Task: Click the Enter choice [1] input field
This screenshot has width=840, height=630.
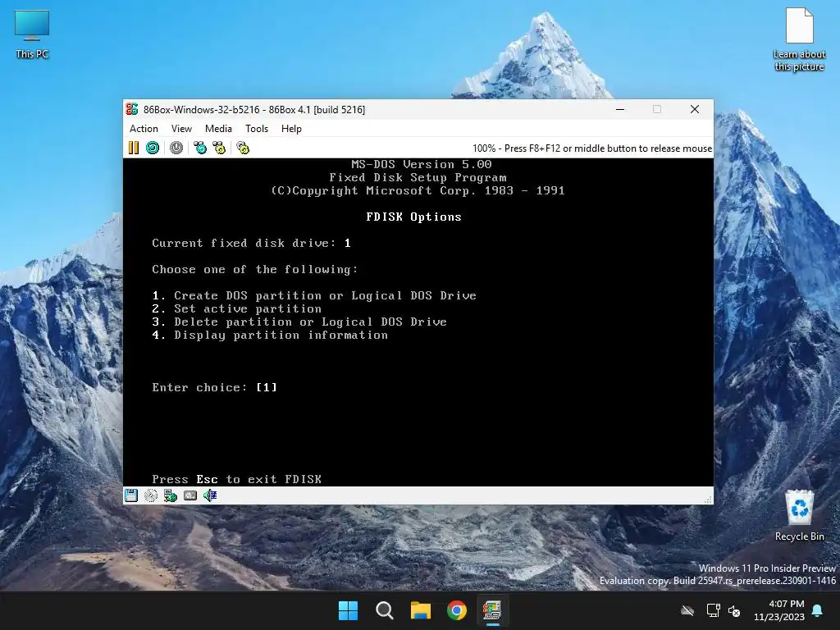Action: point(267,387)
